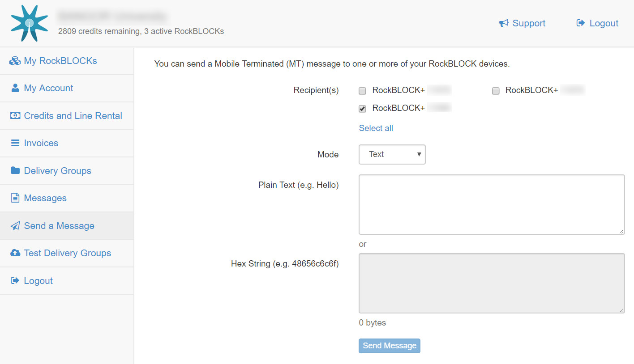Click the document icon beside Messages

[x=15, y=198]
